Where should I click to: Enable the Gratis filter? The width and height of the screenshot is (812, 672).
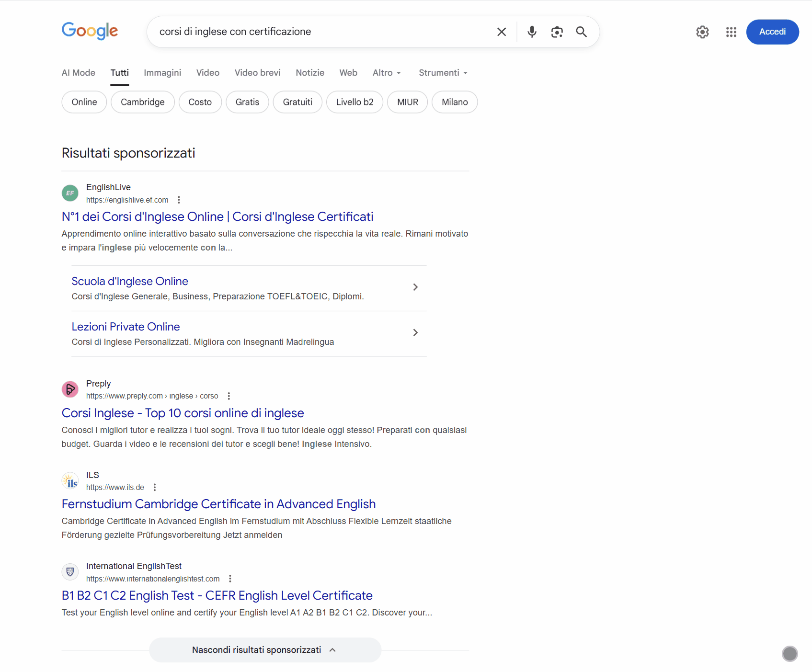click(247, 102)
